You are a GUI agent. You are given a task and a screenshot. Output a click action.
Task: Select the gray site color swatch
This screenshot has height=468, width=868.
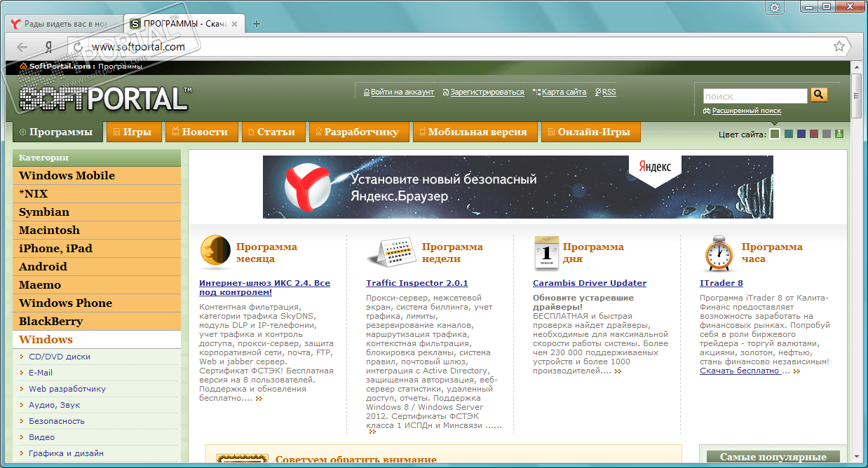[827, 134]
